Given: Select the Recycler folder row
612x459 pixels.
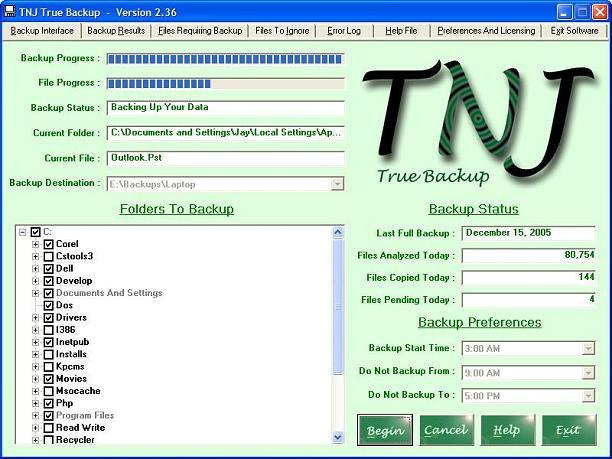Looking at the screenshot, I should (75, 439).
